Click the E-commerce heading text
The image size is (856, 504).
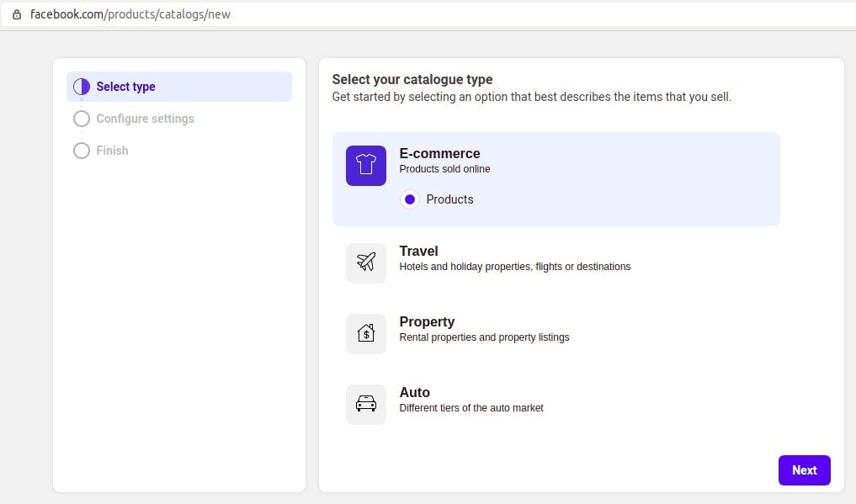click(439, 153)
